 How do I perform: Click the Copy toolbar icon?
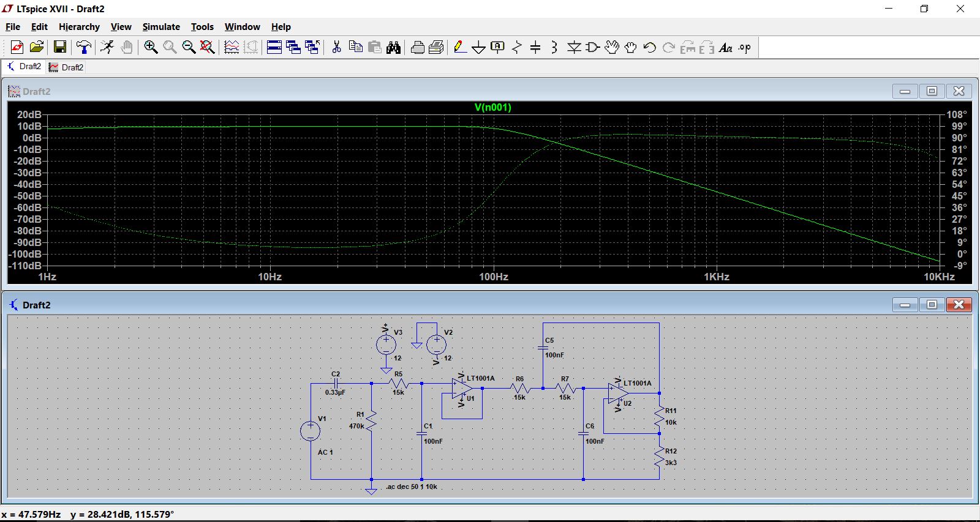(x=355, y=47)
